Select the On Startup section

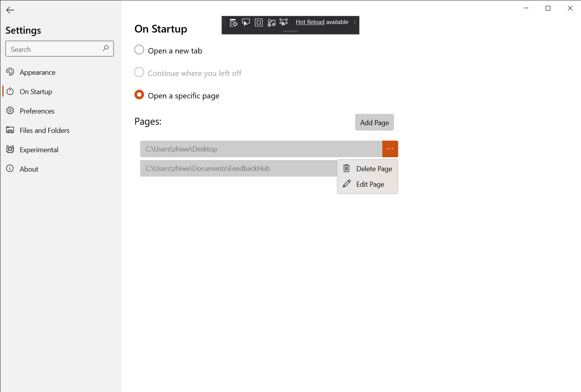coord(61,91)
